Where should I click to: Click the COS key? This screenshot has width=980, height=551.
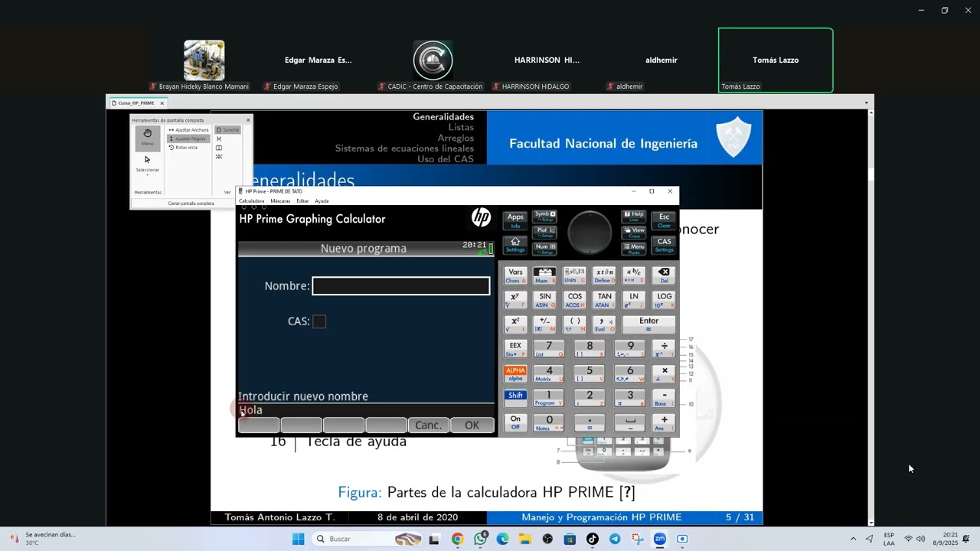574,300
